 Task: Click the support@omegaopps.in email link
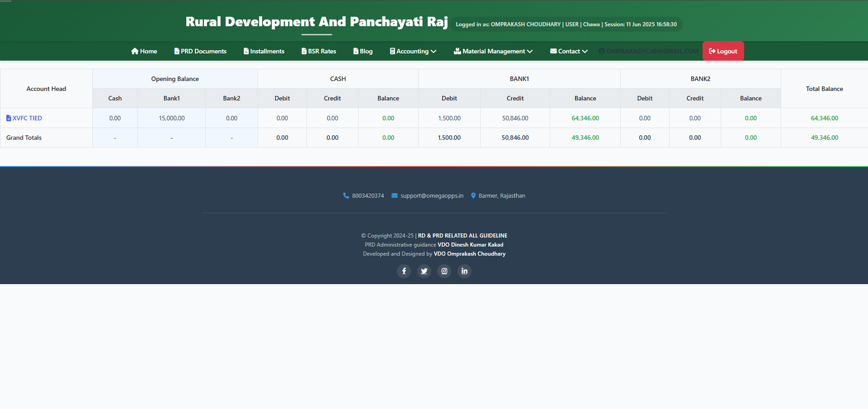pos(432,195)
